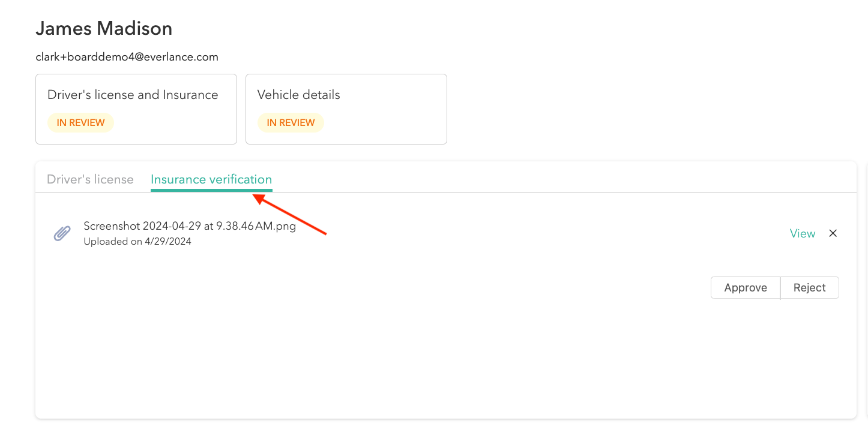Click the paperclip attachment icon
This screenshot has height=439, width=868.
point(62,233)
